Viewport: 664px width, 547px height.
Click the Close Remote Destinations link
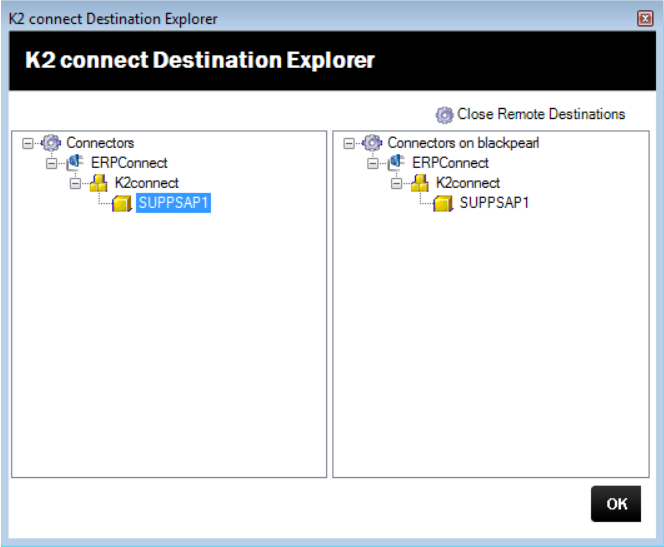click(x=541, y=114)
